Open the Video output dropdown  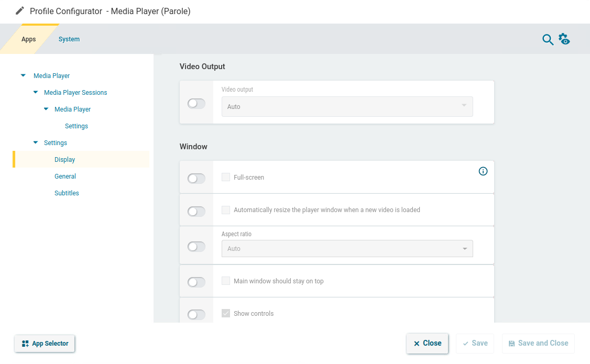click(347, 106)
